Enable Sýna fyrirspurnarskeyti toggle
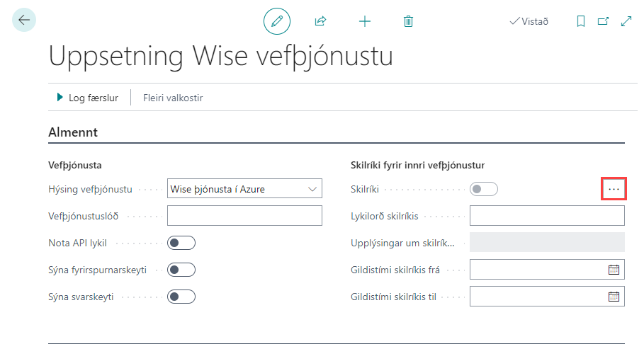 click(x=181, y=270)
